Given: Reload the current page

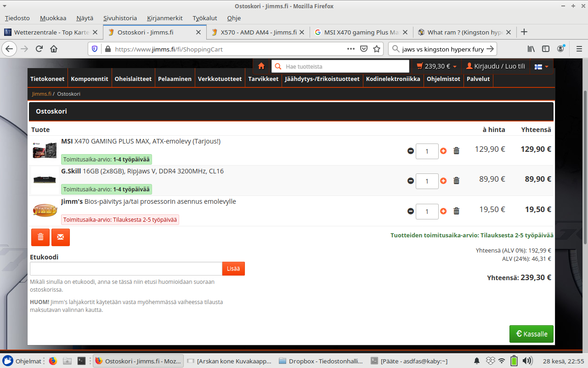Looking at the screenshot, I should [39, 49].
